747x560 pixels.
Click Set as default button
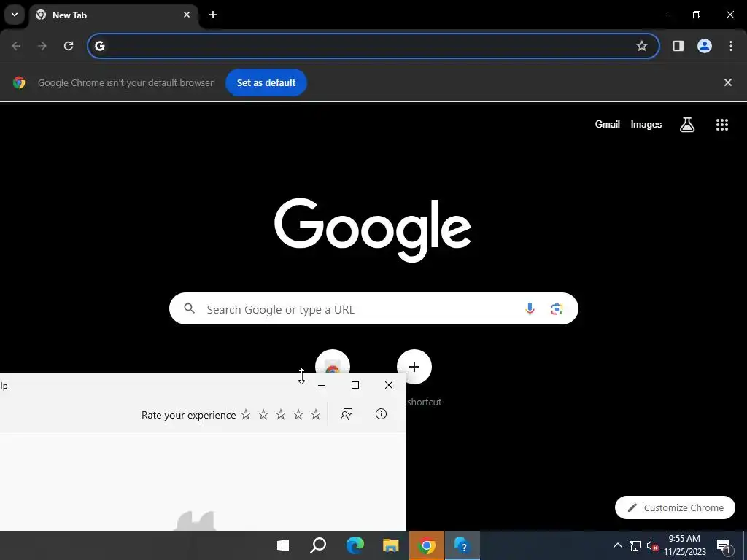(266, 82)
